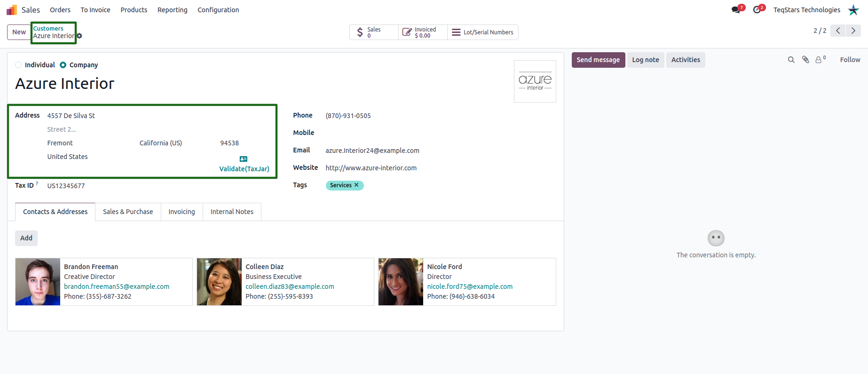Open Nicole Ford's contact photo
The image size is (868, 374).
point(401,282)
